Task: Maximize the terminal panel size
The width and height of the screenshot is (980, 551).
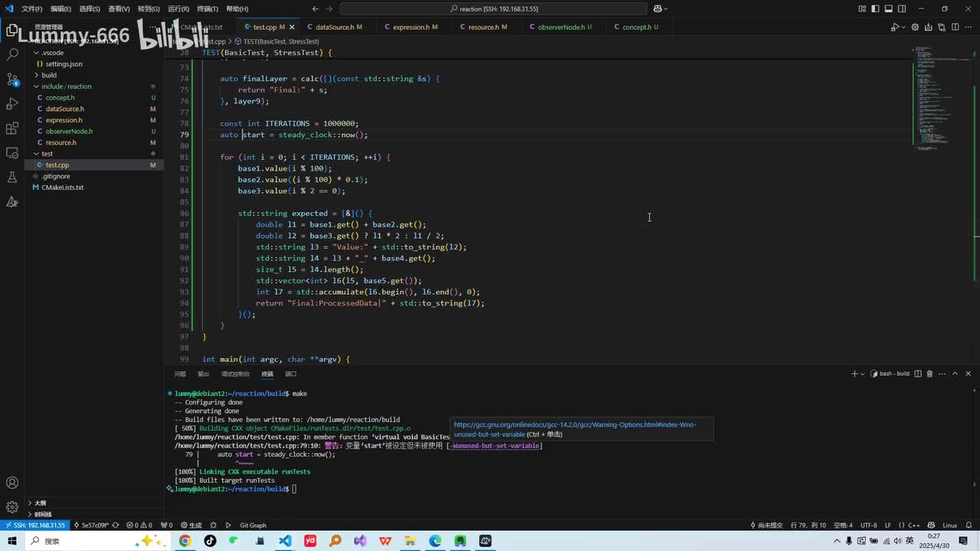Action: pyautogui.click(x=955, y=373)
